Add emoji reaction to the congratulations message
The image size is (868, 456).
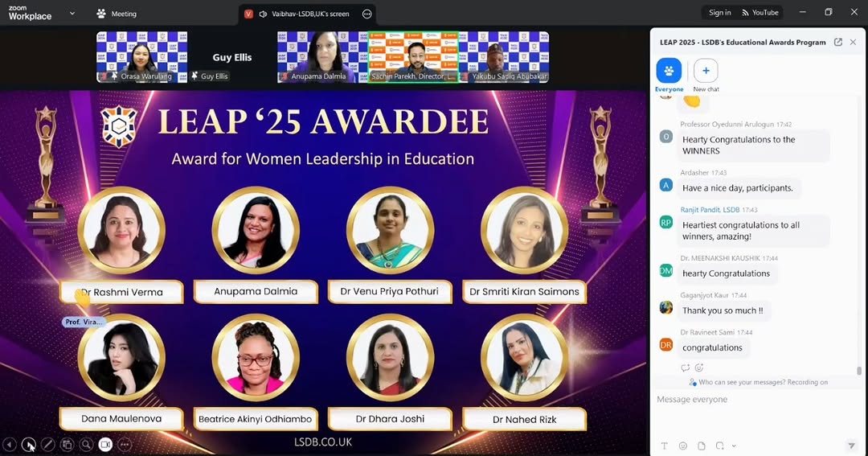click(x=699, y=368)
